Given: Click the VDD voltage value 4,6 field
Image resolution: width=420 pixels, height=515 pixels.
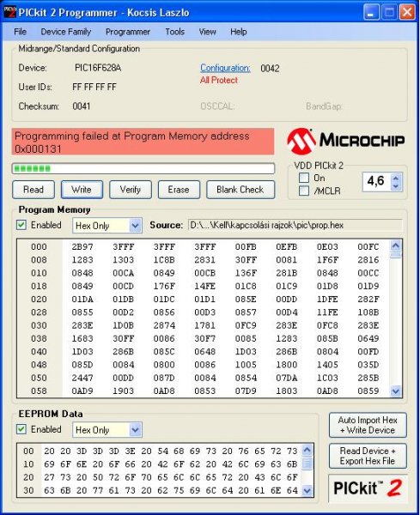Looking at the screenshot, I should click(x=376, y=181).
